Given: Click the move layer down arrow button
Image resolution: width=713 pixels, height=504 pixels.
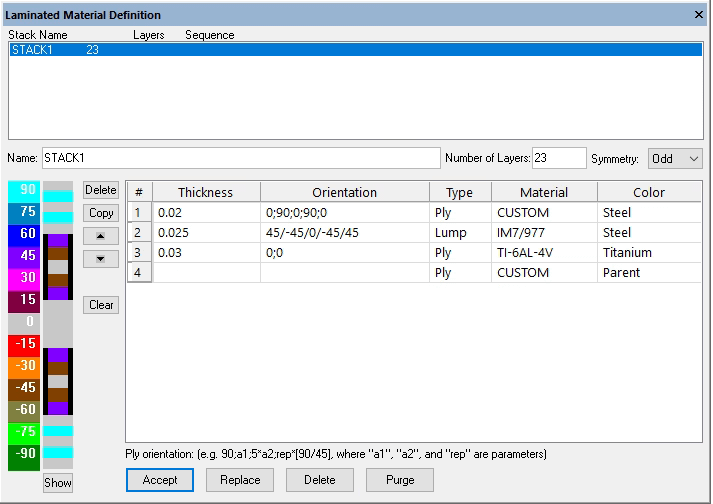Looking at the screenshot, I should click(x=101, y=259).
